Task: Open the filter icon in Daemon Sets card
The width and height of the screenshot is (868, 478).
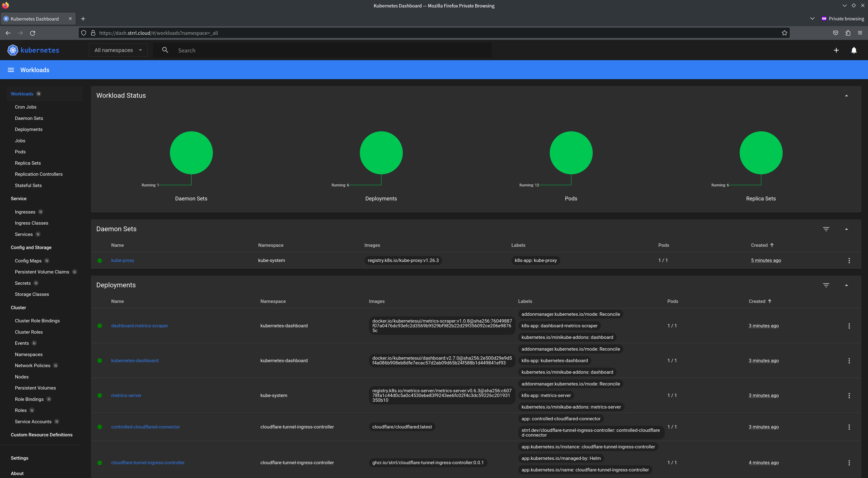Action: pos(826,229)
